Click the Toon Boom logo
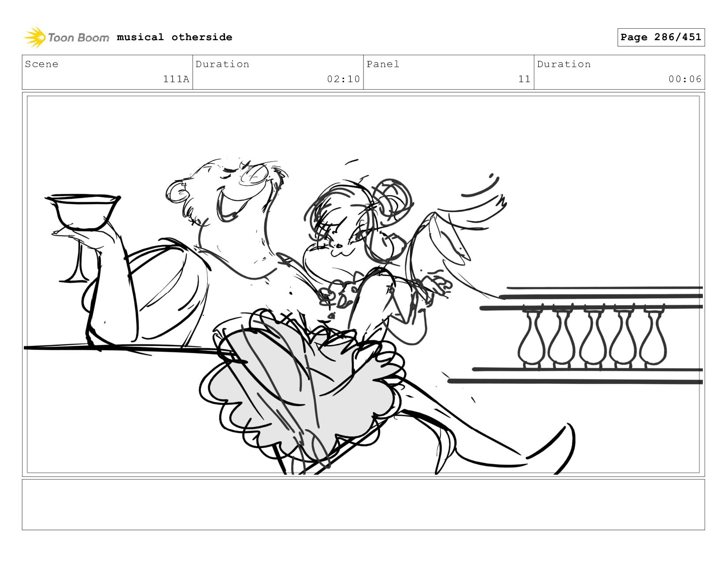The height and width of the screenshot is (563, 728). pos(66,38)
